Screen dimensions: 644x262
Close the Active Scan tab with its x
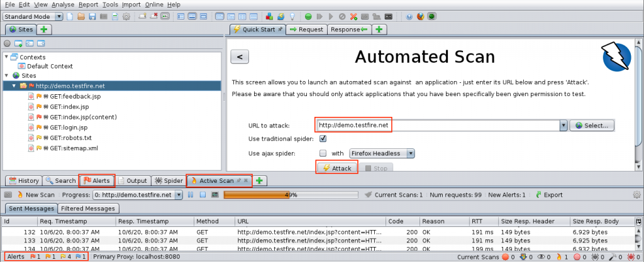246,180
